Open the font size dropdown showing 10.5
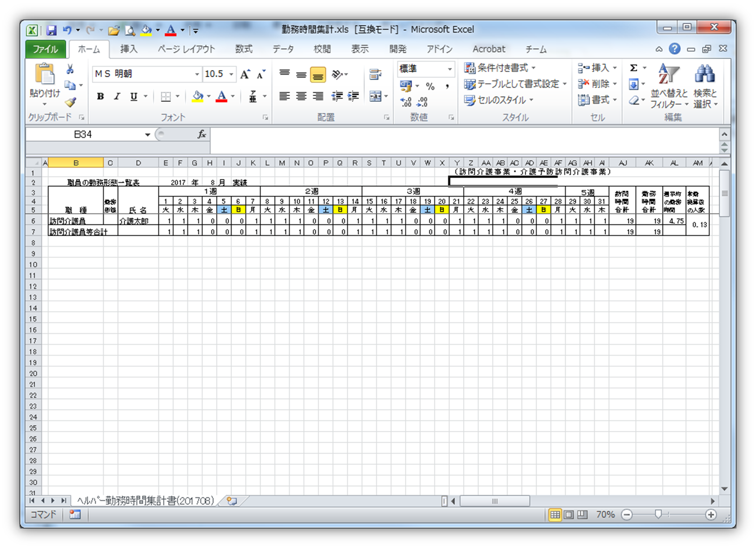Screen dimensions: 756x548 (231, 74)
